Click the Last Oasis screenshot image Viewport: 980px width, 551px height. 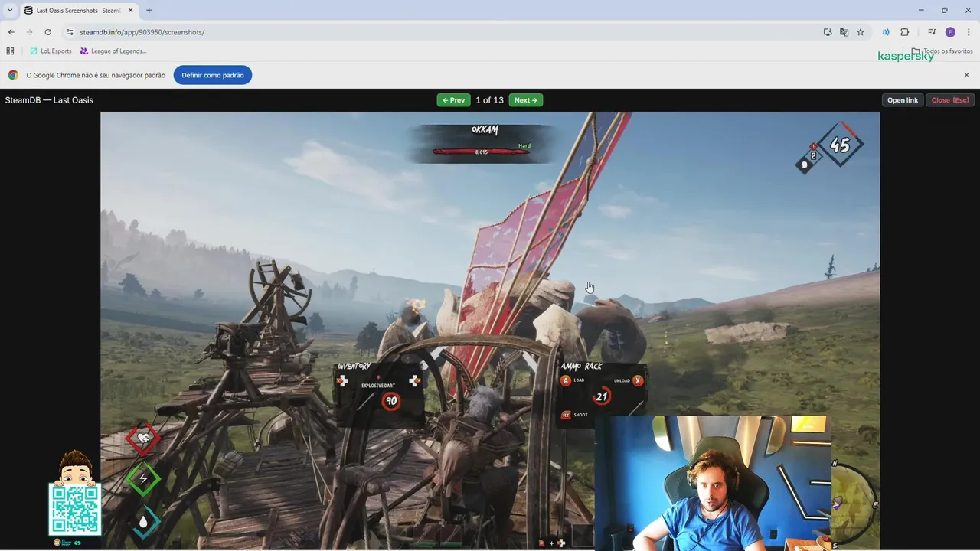pos(490,331)
